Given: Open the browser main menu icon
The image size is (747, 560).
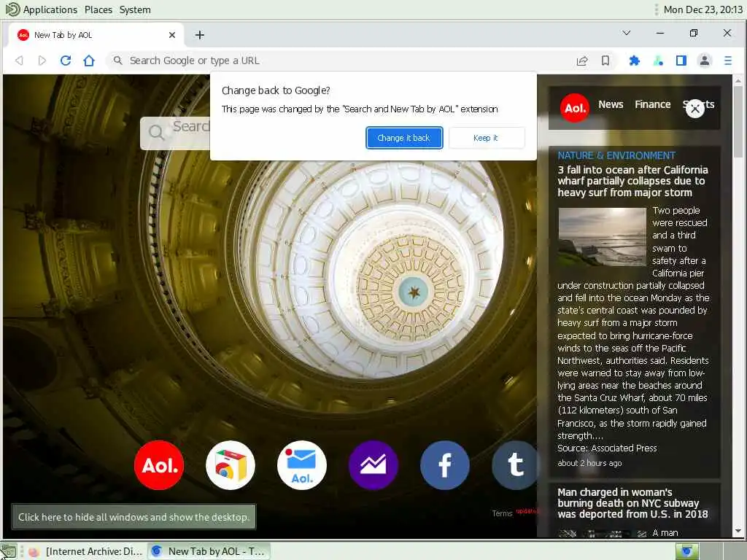Looking at the screenshot, I should pyautogui.click(x=728, y=61).
